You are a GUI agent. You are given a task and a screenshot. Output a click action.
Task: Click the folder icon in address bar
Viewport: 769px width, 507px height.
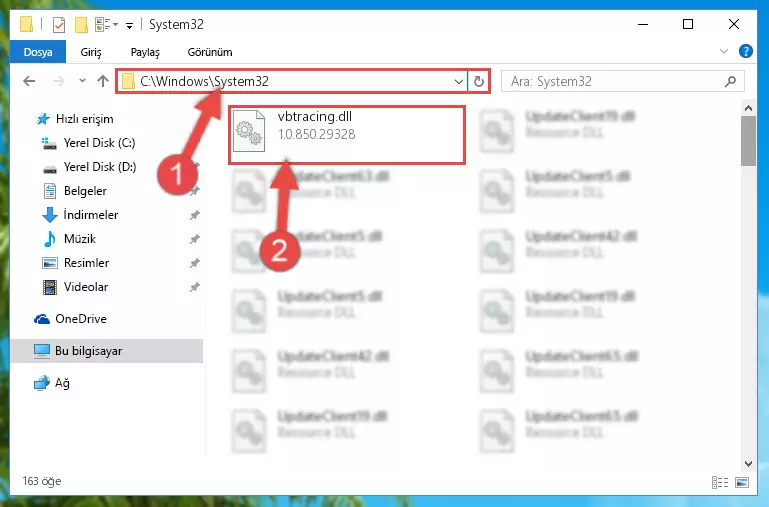tap(128, 81)
